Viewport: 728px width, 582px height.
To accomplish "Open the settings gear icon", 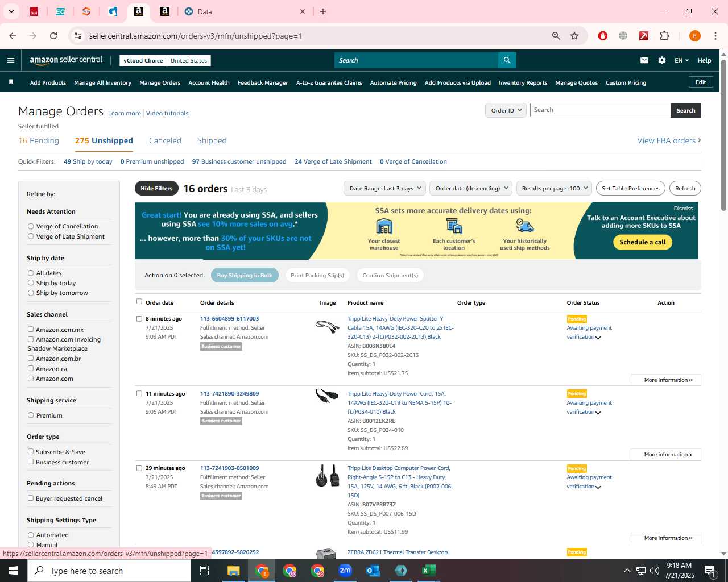I will click(x=662, y=60).
